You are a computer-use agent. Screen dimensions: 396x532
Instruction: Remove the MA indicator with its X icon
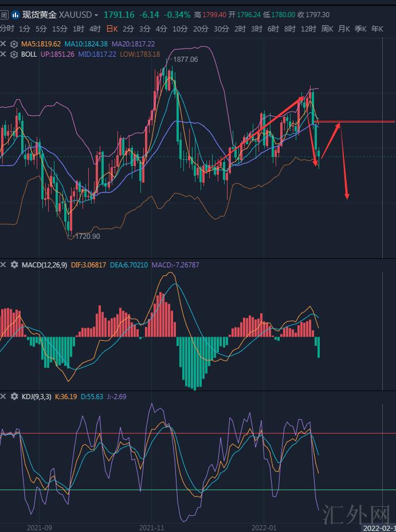3,44
